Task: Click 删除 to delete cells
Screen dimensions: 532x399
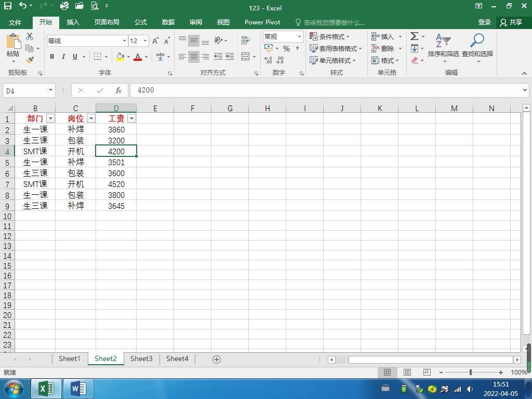Action: (x=383, y=48)
